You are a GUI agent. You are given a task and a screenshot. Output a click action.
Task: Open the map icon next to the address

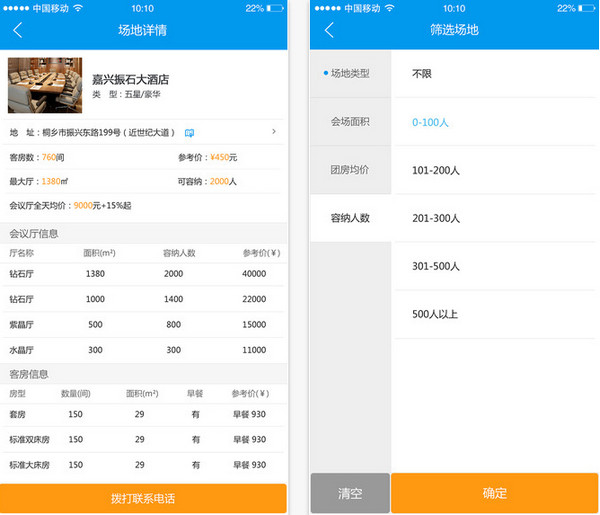click(x=189, y=133)
